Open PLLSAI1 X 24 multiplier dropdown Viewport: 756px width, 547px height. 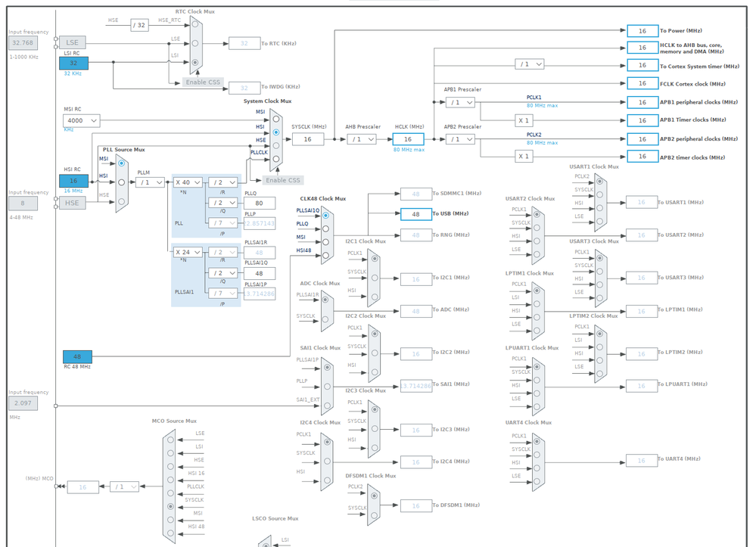(x=188, y=252)
